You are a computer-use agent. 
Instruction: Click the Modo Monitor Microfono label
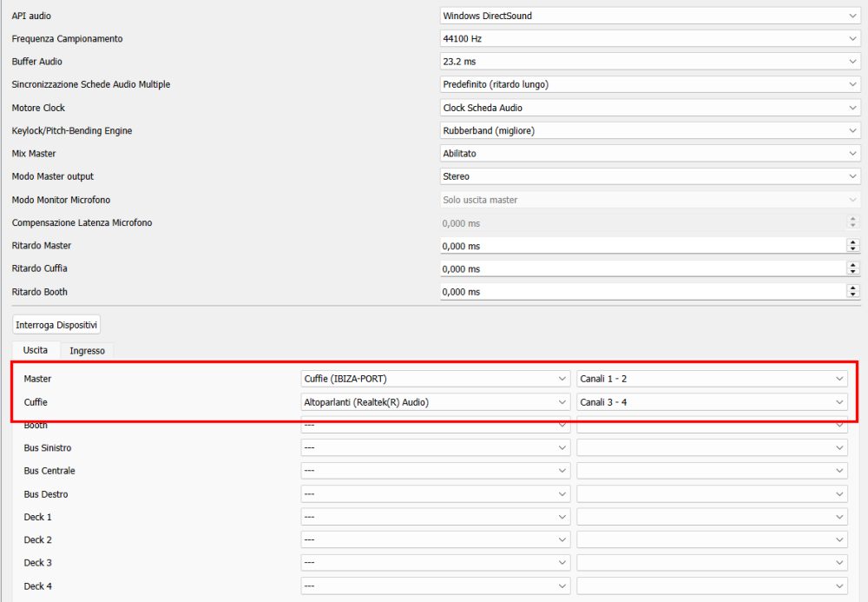pyautogui.click(x=61, y=200)
